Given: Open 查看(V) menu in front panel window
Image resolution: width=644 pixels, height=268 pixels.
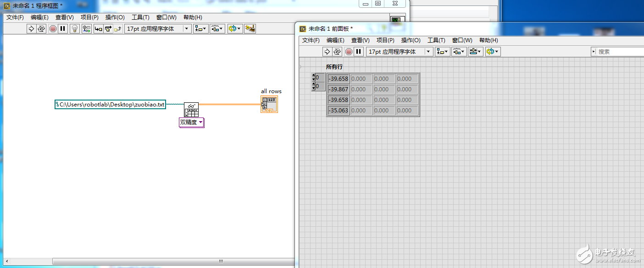Looking at the screenshot, I should (x=360, y=40).
